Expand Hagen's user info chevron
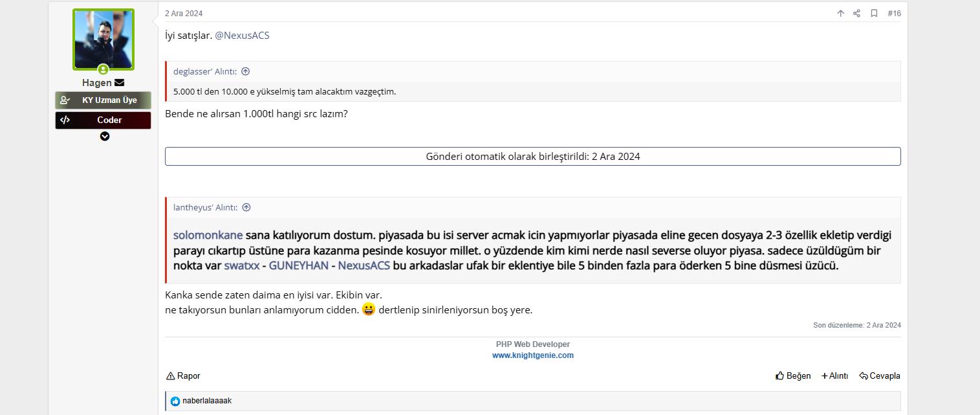The height and width of the screenshot is (415, 980). click(x=104, y=137)
